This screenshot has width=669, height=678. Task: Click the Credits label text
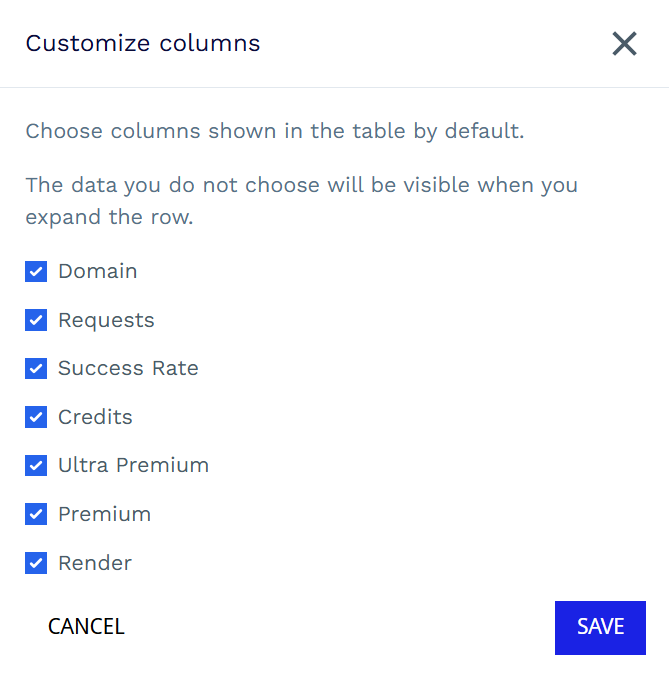pyautogui.click(x=95, y=417)
